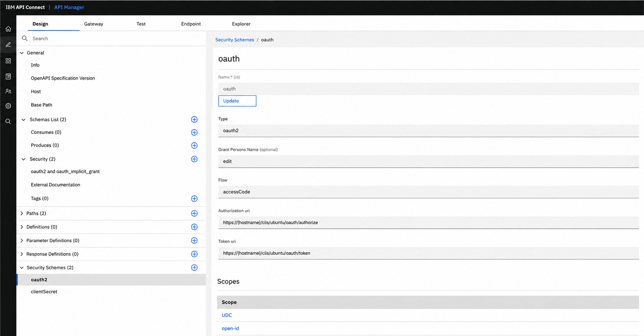
Task: Open the grid apps icon in sidebar
Action: point(8,61)
